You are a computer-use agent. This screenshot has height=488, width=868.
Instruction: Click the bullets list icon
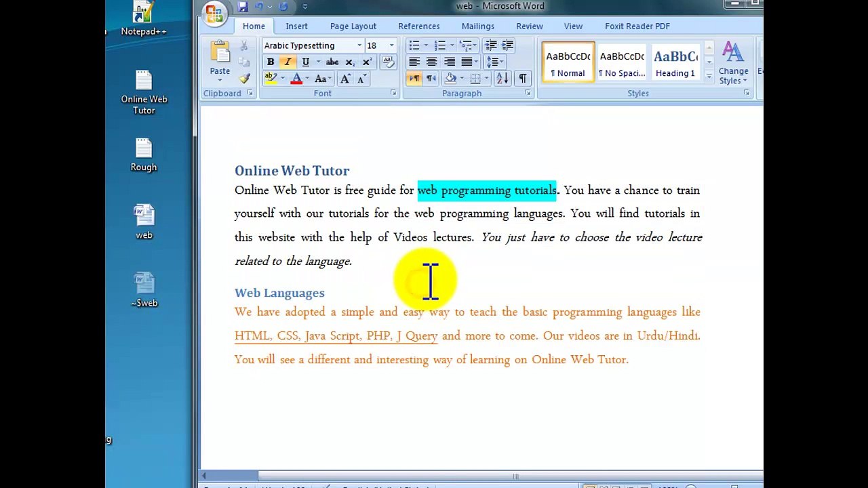[x=414, y=45]
